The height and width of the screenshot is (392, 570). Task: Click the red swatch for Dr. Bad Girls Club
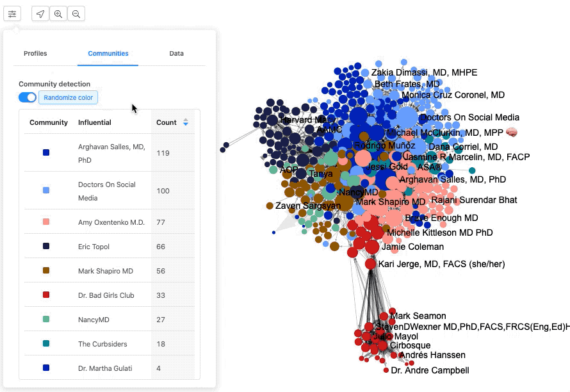[x=46, y=295]
